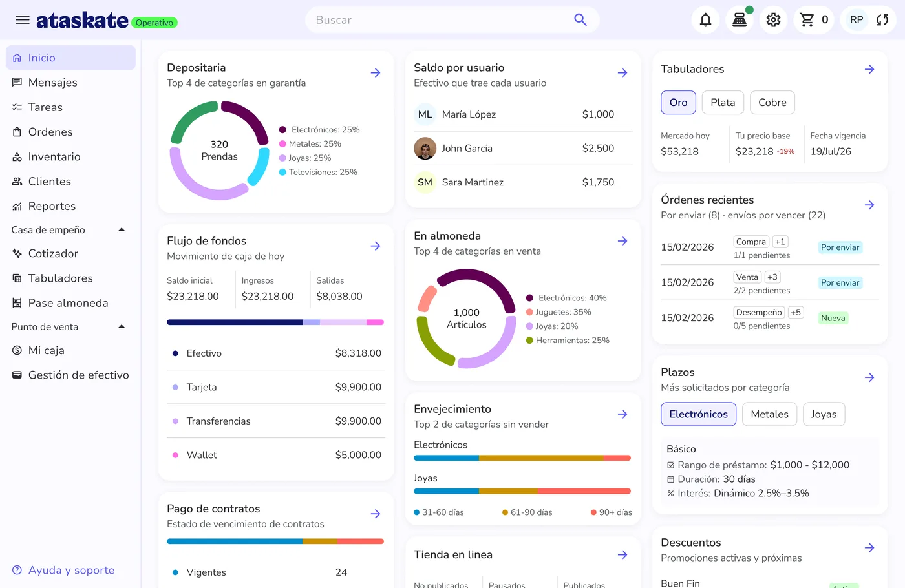Collapse the Casa de empeño section
The height and width of the screenshot is (588, 905).
pyautogui.click(x=122, y=230)
